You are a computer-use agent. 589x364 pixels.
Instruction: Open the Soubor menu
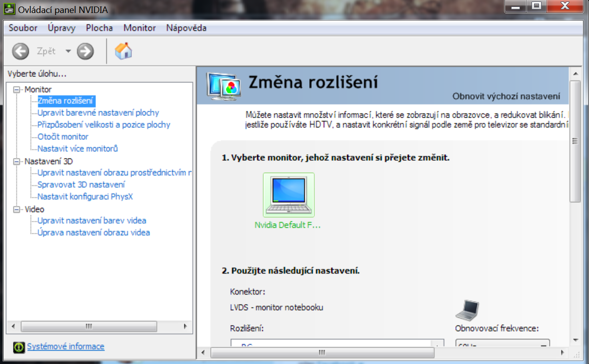click(x=23, y=28)
